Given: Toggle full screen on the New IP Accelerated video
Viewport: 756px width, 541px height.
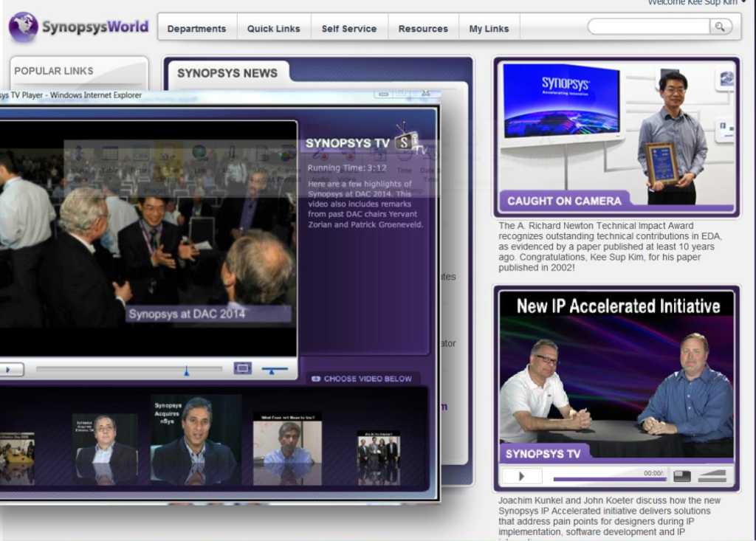Looking at the screenshot, I should click(681, 476).
